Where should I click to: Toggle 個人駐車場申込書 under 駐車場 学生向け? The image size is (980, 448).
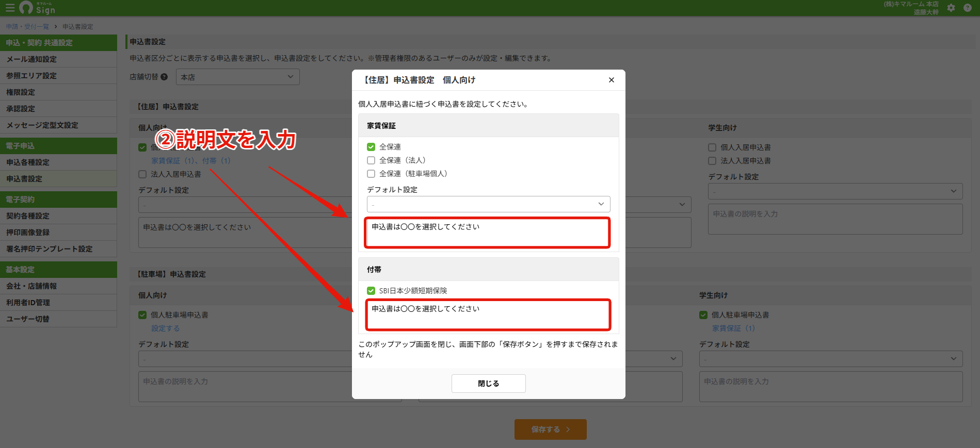[703, 315]
